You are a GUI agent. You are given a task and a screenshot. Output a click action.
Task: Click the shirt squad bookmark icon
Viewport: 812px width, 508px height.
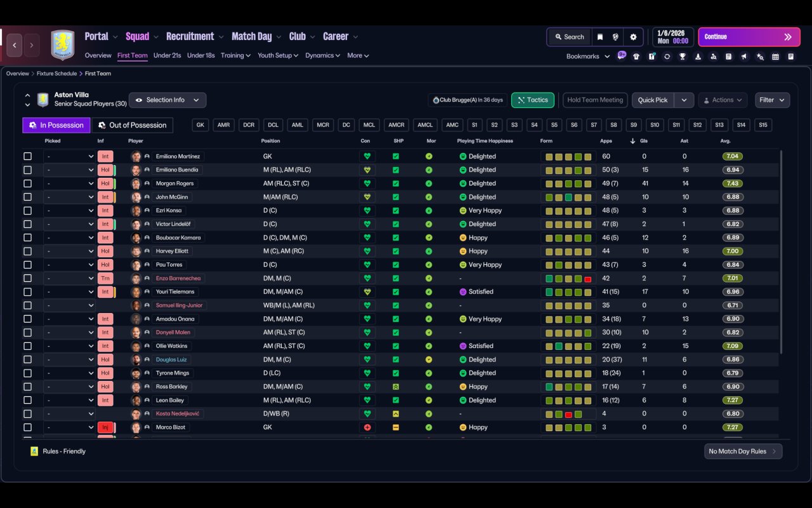pos(636,57)
